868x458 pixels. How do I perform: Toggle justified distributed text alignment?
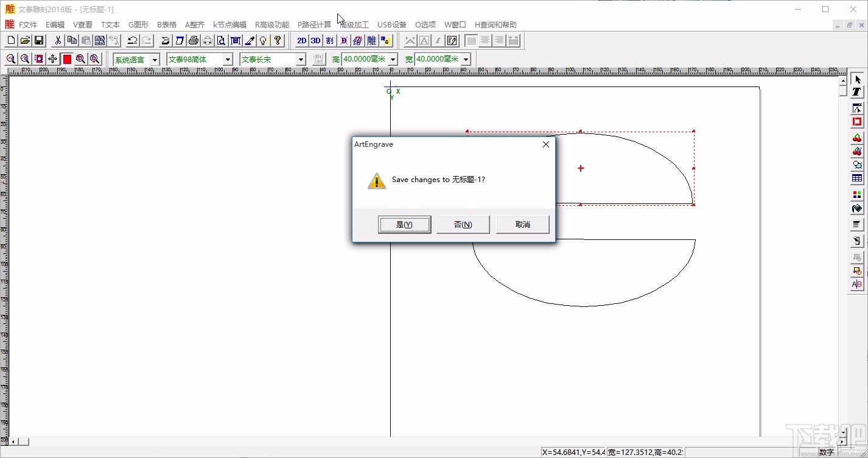point(514,41)
